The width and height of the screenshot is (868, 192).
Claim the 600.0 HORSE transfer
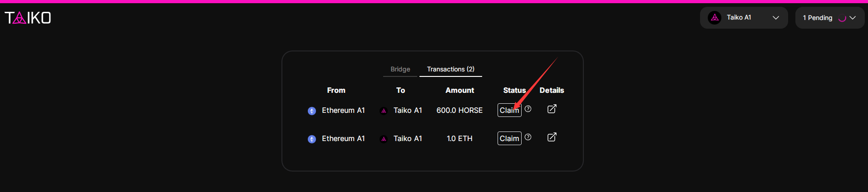click(509, 110)
